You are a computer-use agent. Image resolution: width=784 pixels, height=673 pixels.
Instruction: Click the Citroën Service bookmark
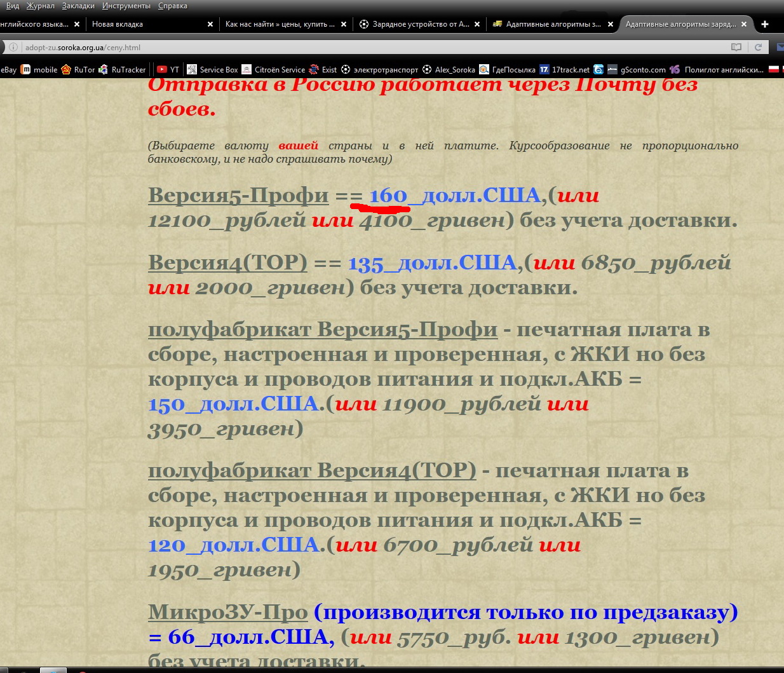(273, 70)
